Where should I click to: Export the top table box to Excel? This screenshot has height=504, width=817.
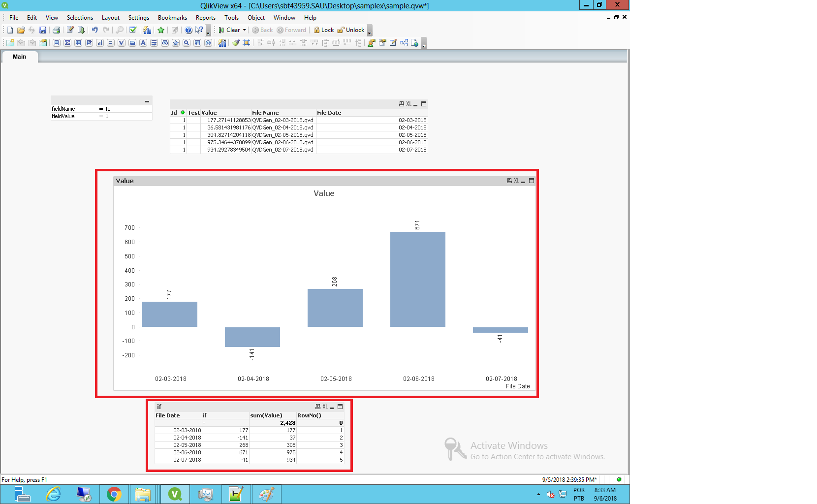[x=408, y=104]
